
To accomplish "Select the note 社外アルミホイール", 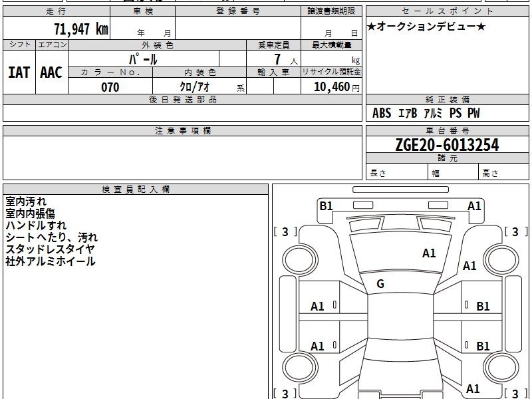I will pos(51,261).
